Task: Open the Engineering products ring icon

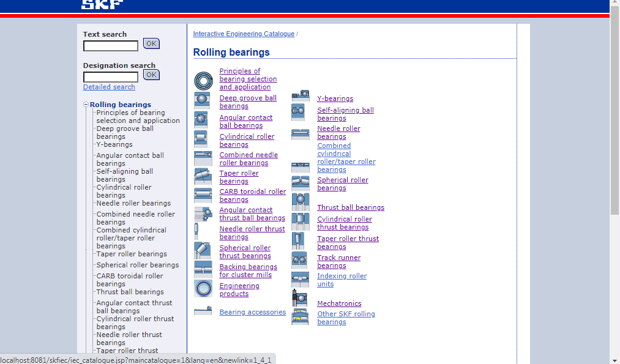Action: coord(203,289)
